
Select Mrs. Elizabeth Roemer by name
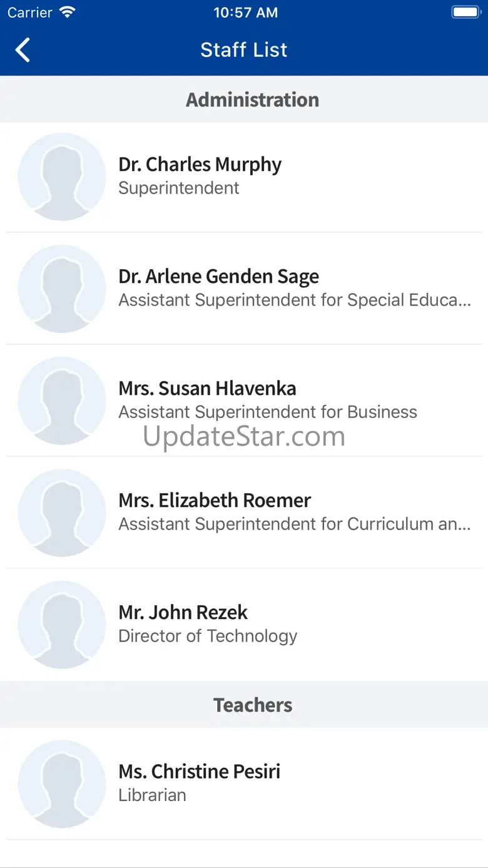pyautogui.click(x=215, y=501)
